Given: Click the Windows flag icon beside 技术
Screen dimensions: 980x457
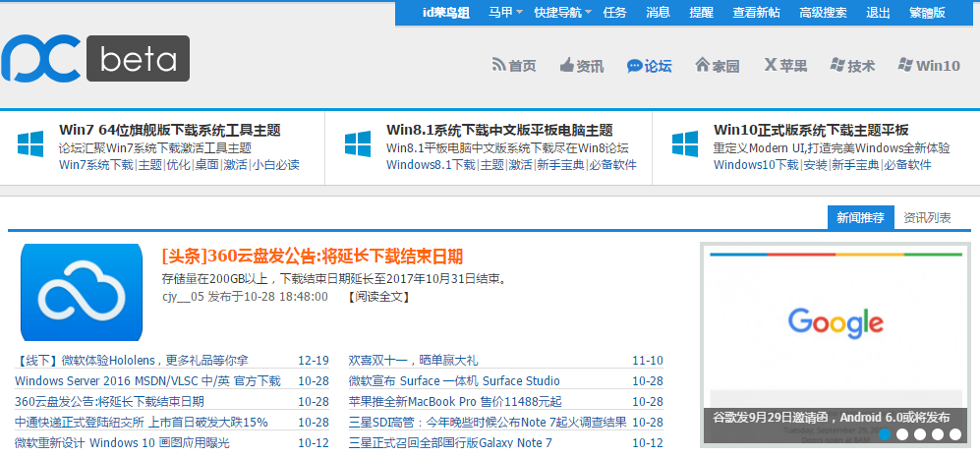Looking at the screenshot, I should (x=837, y=65).
